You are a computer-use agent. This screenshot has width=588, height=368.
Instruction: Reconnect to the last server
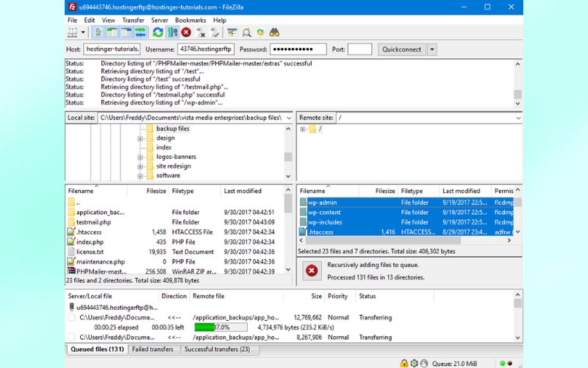(215, 32)
